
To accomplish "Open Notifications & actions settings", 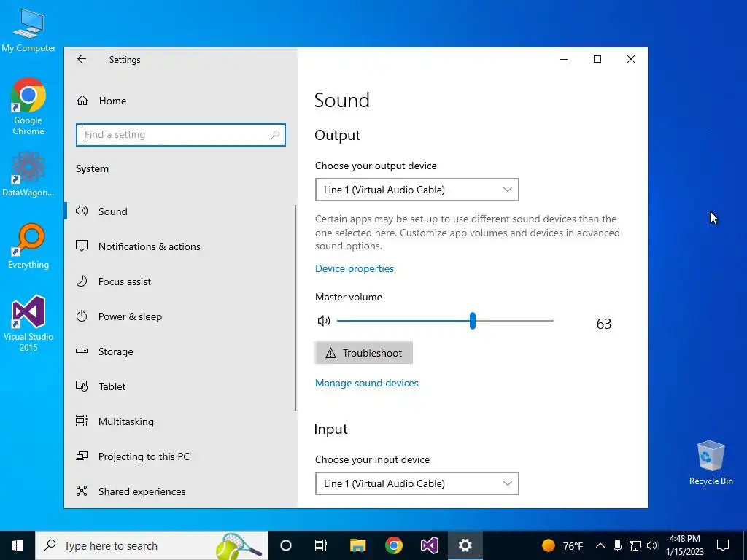I will [179, 246].
